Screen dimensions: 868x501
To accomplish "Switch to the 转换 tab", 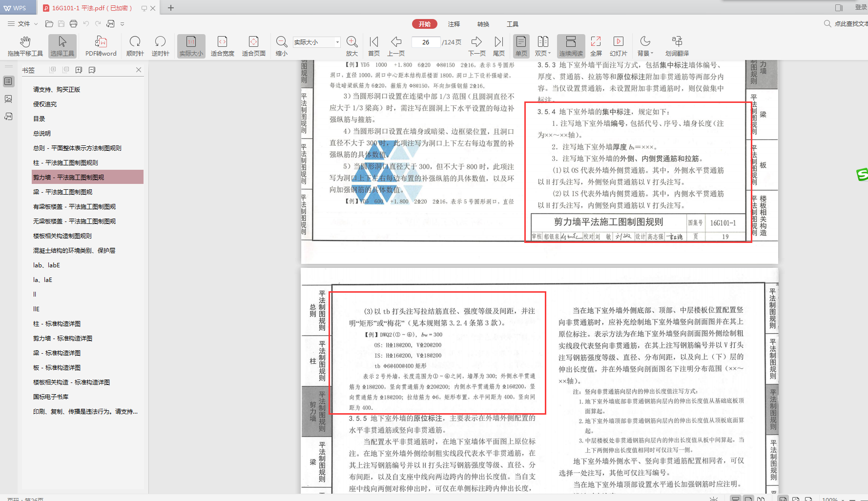I will click(x=483, y=24).
